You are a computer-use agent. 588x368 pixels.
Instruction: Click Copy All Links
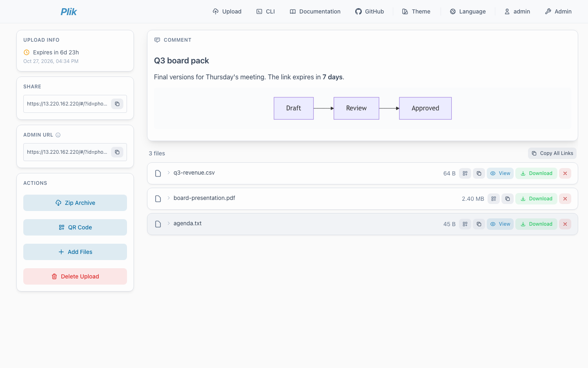tap(552, 153)
